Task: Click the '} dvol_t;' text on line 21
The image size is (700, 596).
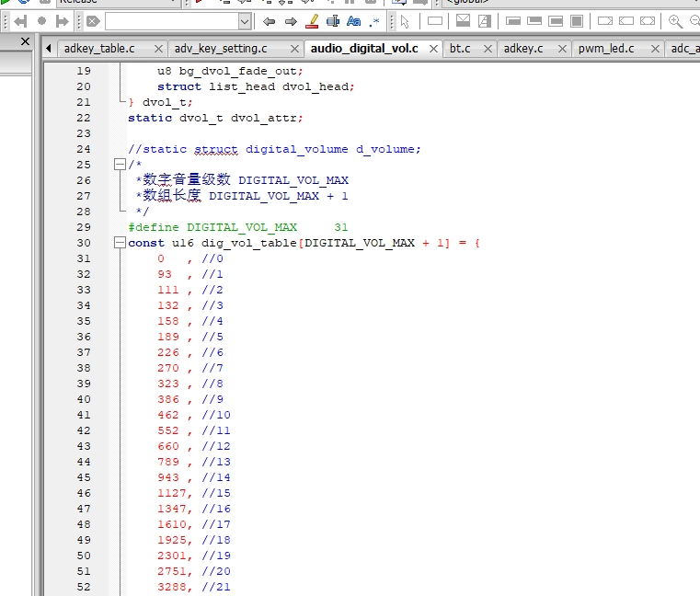Action: click(161, 102)
